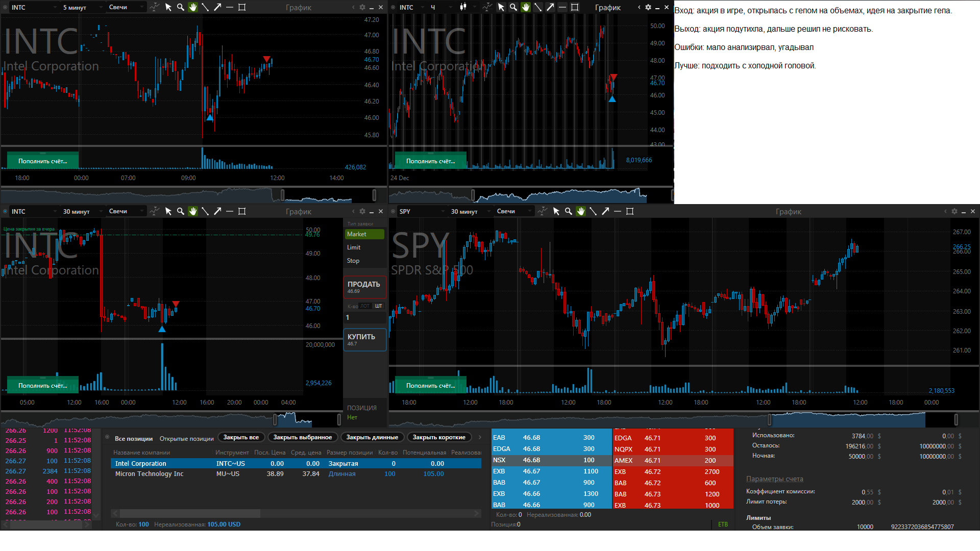Image resolution: width=980 pixels, height=551 pixels.
Task: Activate hand pan tool in SPY chart
Action: [x=581, y=211]
